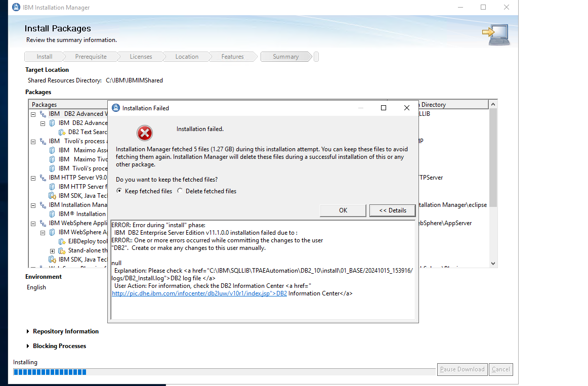Close the Installation Failed dialog
This screenshot has height=386, width=588.
(x=406, y=108)
